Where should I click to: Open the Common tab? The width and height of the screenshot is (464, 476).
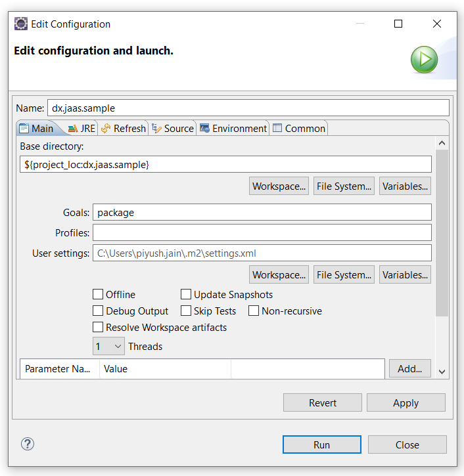point(299,129)
